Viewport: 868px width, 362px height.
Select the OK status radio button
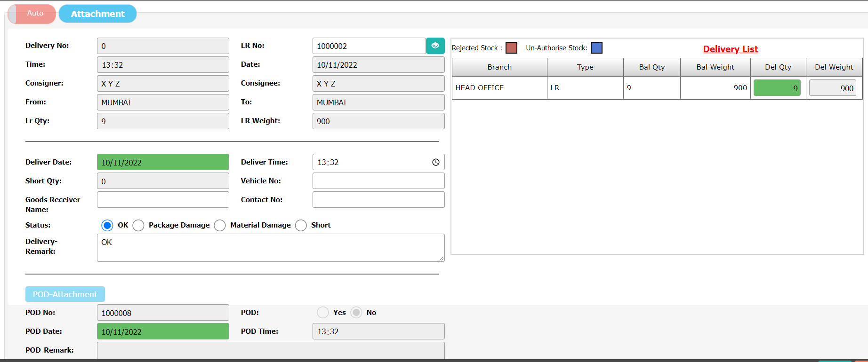click(107, 225)
